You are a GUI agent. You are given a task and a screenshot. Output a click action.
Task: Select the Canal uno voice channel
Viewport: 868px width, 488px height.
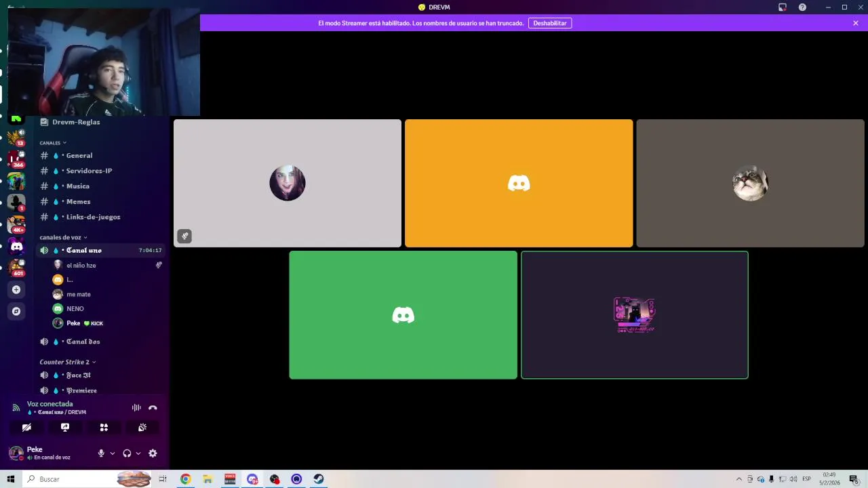tap(102, 250)
